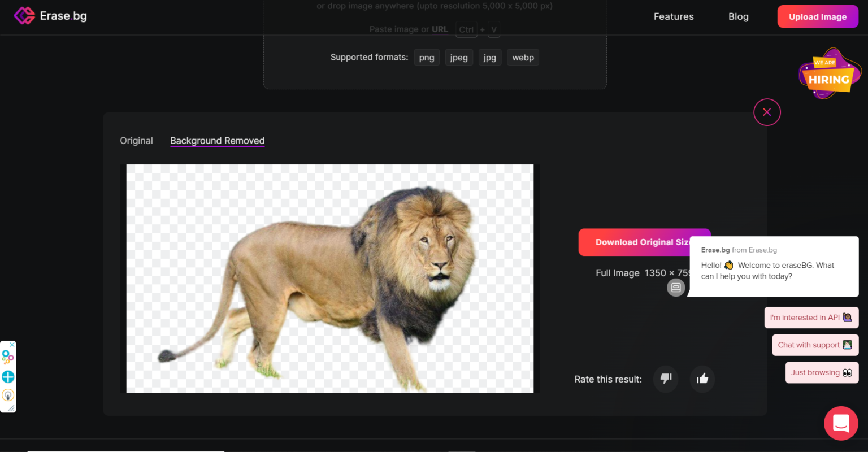
Task: Close the left side floating widget
Action: [x=12, y=345]
